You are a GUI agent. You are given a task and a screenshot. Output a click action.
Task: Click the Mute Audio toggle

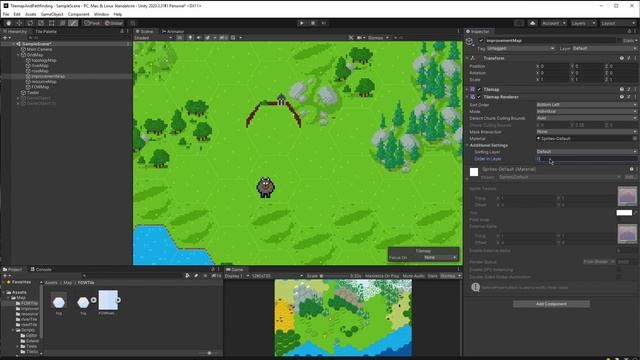[x=414, y=276]
